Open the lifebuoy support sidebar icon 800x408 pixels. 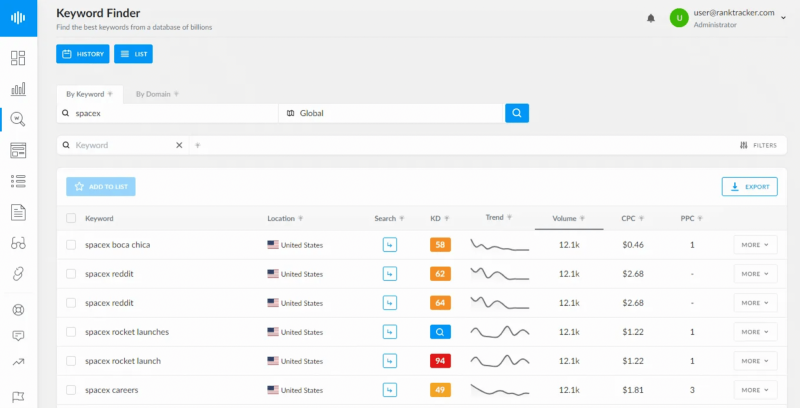click(18, 310)
